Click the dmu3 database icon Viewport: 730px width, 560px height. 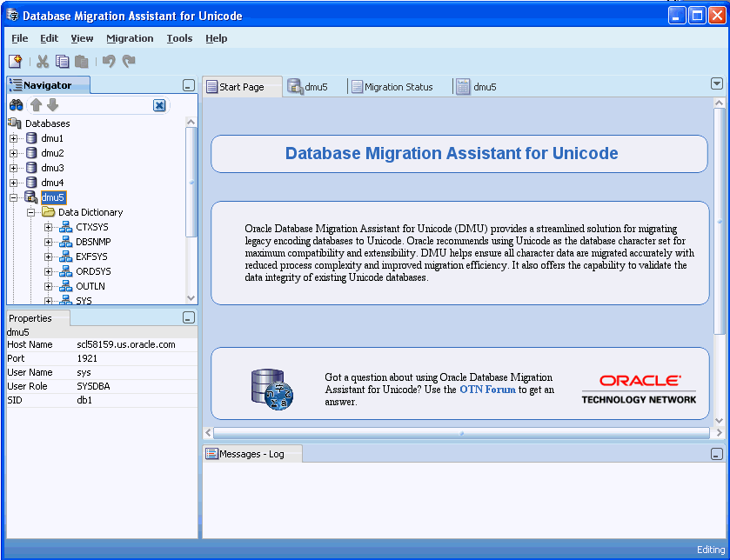point(31,168)
